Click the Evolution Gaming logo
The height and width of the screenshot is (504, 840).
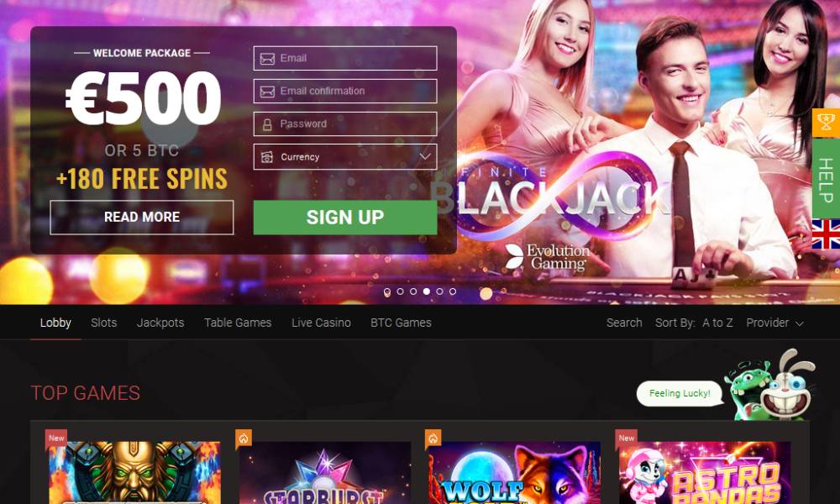point(548,257)
